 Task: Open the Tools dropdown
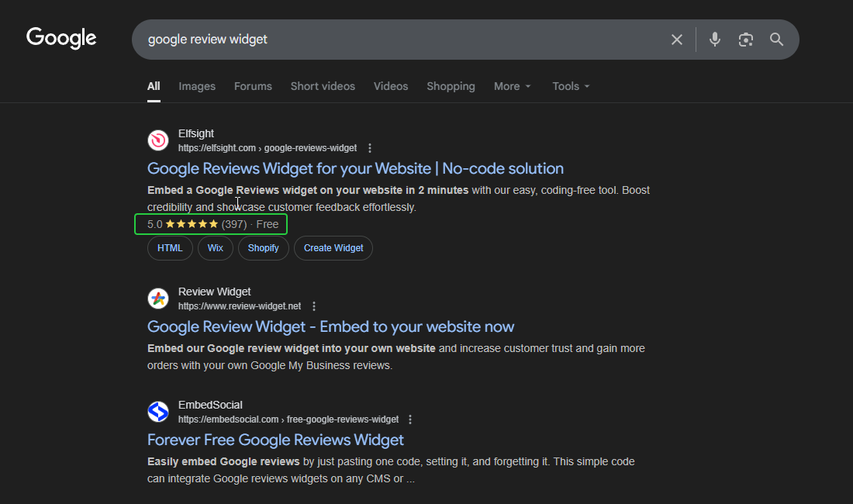[x=570, y=86]
